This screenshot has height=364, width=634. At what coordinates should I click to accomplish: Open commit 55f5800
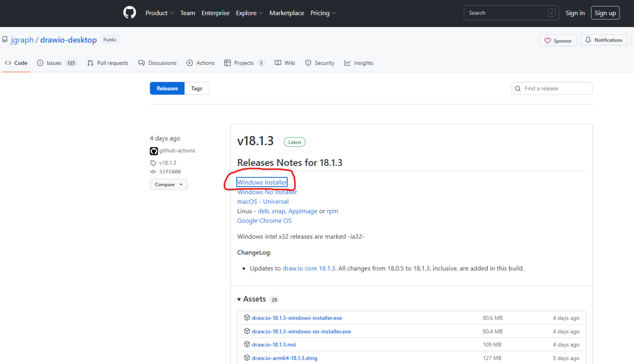coord(170,172)
